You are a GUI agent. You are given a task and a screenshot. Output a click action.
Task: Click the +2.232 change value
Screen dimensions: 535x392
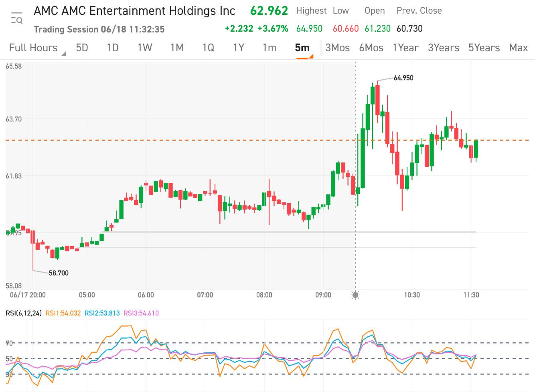(239, 28)
